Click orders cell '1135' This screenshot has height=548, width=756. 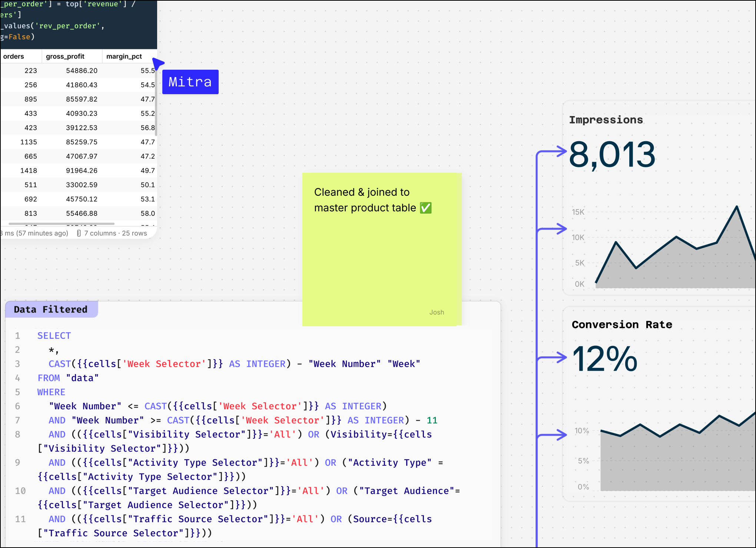(29, 142)
